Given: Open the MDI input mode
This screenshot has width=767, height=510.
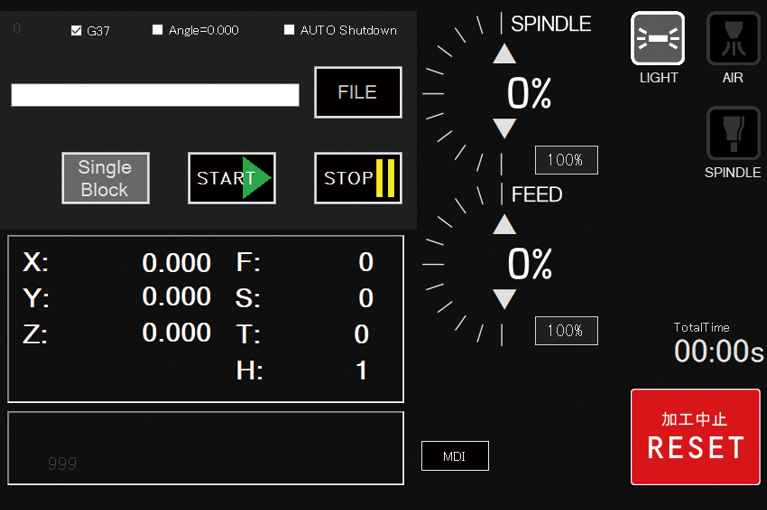Looking at the screenshot, I should (x=455, y=456).
